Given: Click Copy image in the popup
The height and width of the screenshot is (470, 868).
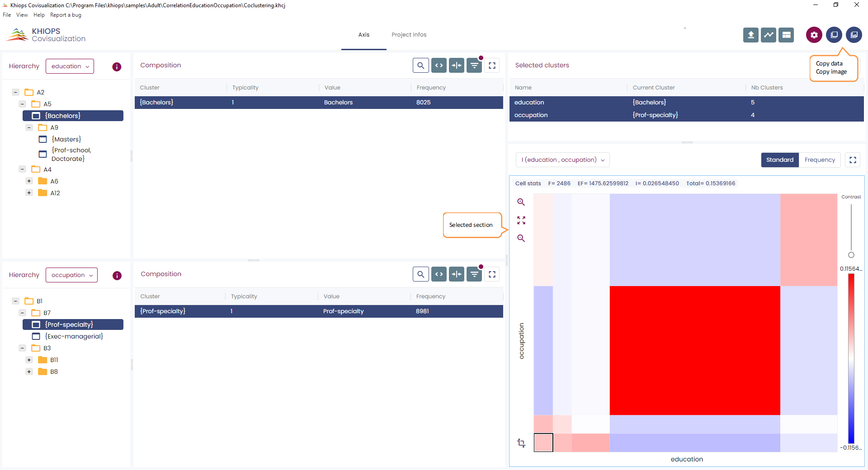Looking at the screenshot, I should point(831,72).
